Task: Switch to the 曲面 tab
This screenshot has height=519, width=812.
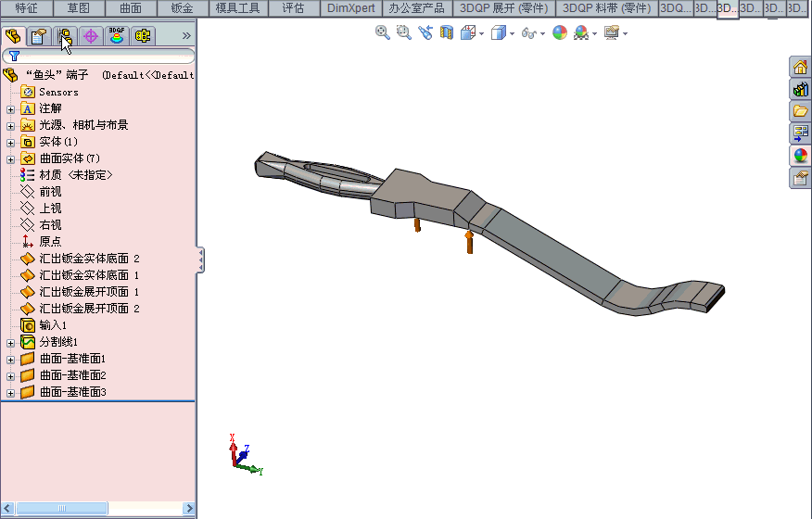Action: (x=131, y=8)
